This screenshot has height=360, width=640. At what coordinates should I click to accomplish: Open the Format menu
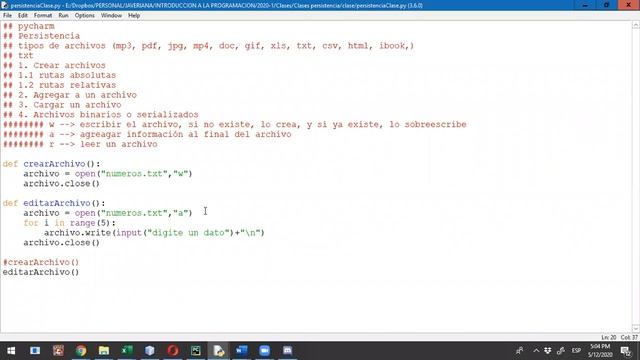tap(43, 16)
